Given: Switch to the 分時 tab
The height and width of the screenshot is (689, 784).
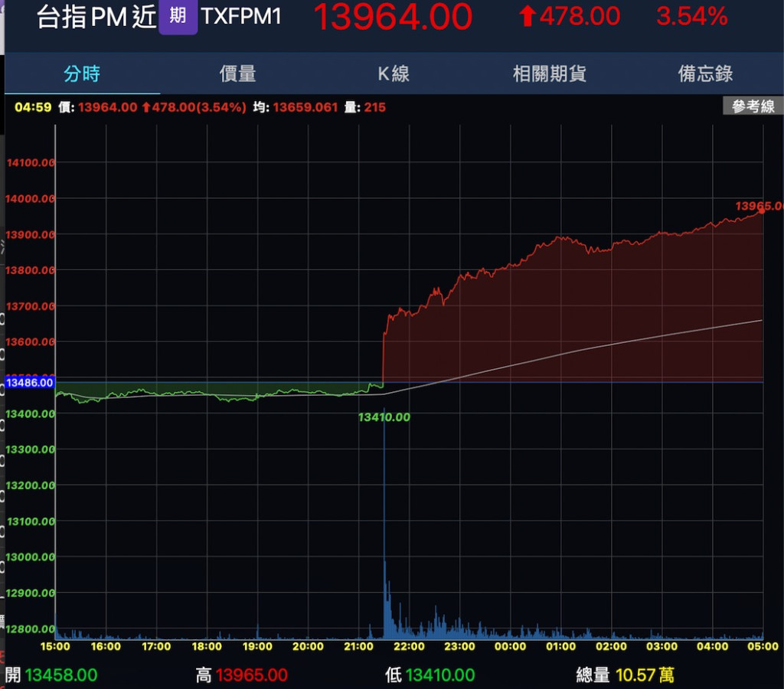Looking at the screenshot, I should tap(82, 74).
